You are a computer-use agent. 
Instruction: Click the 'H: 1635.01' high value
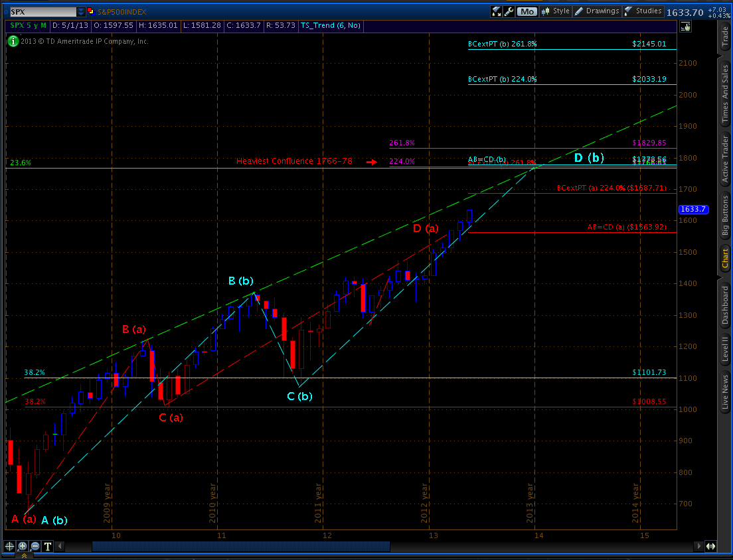pos(157,26)
